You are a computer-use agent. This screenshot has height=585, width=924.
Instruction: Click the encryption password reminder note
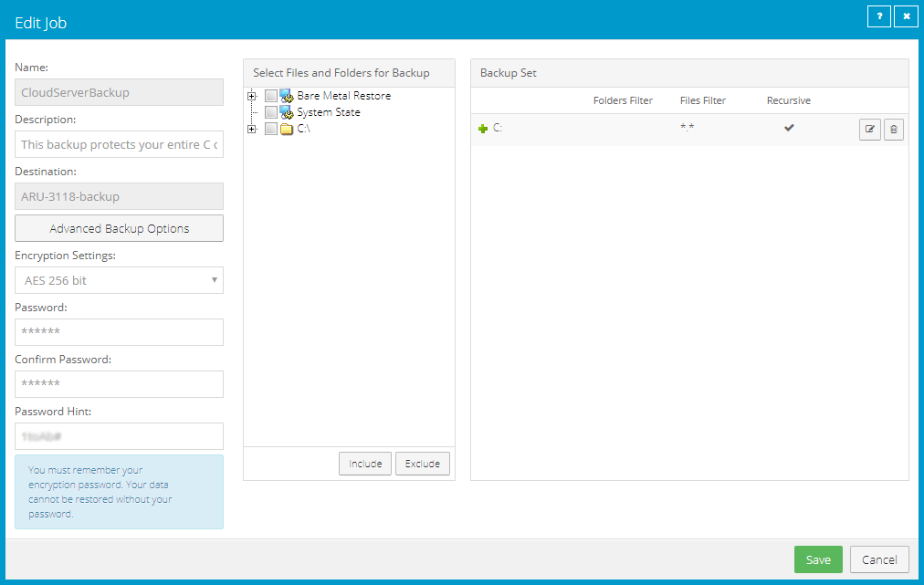point(119,492)
